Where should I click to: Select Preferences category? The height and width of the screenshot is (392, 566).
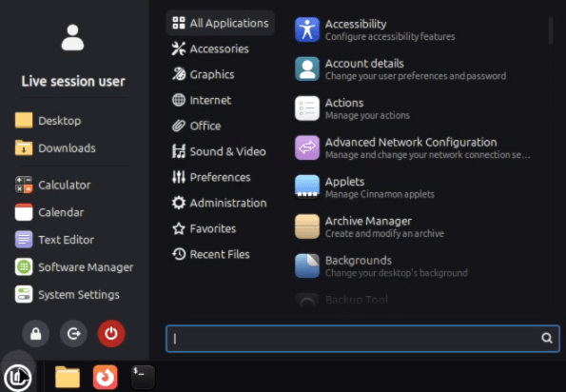click(x=220, y=177)
